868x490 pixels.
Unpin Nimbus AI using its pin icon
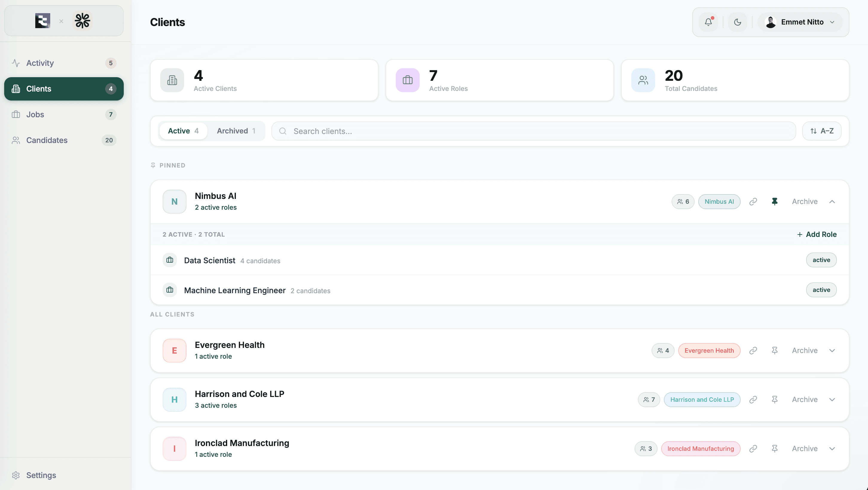tap(775, 201)
